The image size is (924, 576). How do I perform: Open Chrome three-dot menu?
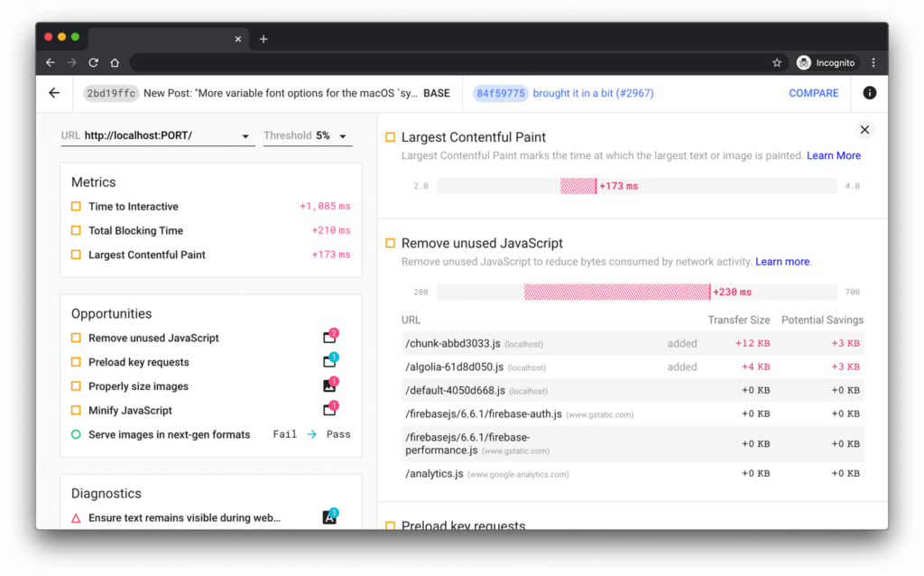873,63
